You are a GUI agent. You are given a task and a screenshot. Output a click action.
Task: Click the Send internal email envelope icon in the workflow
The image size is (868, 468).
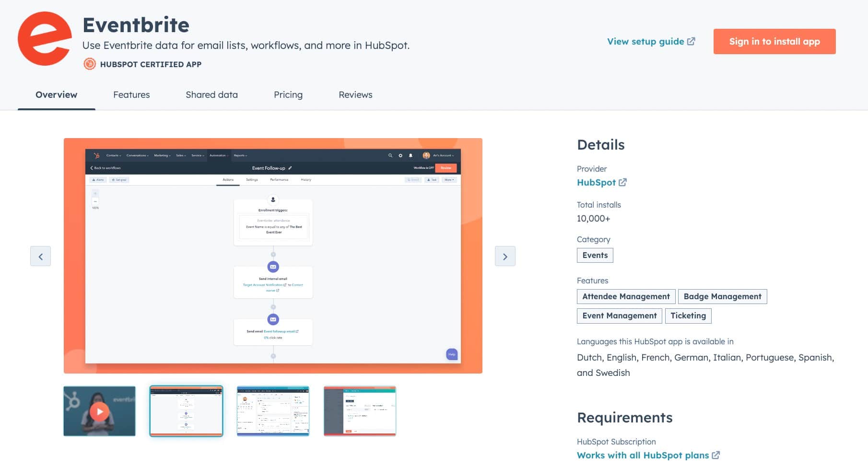pos(273,267)
